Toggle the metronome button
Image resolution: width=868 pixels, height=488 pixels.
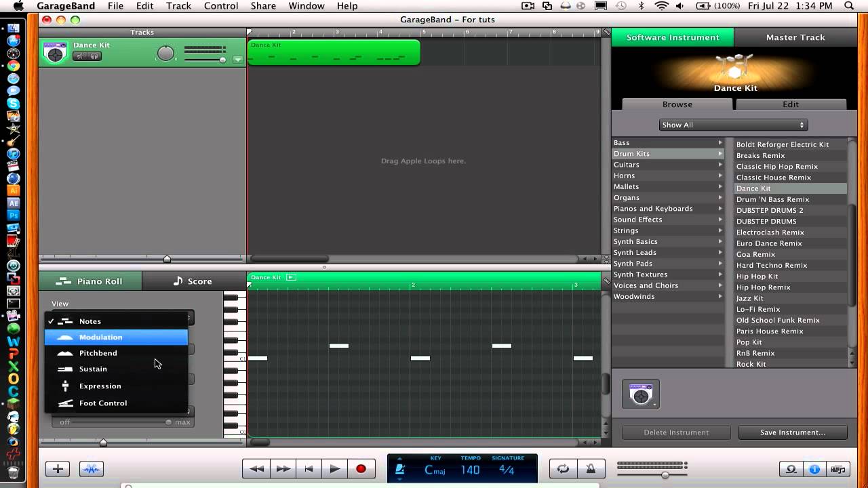[591, 468]
